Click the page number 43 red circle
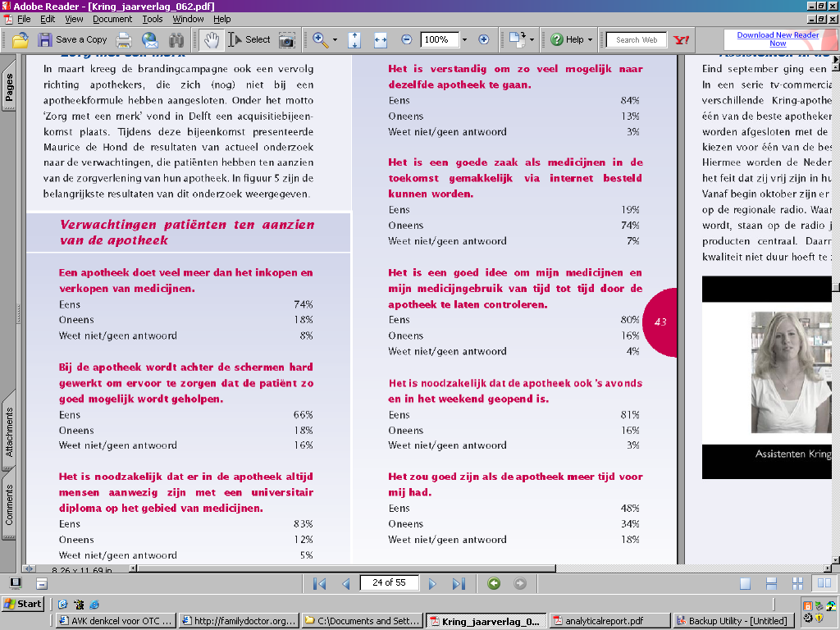The height and width of the screenshot is (630, 840). (660, 322)
